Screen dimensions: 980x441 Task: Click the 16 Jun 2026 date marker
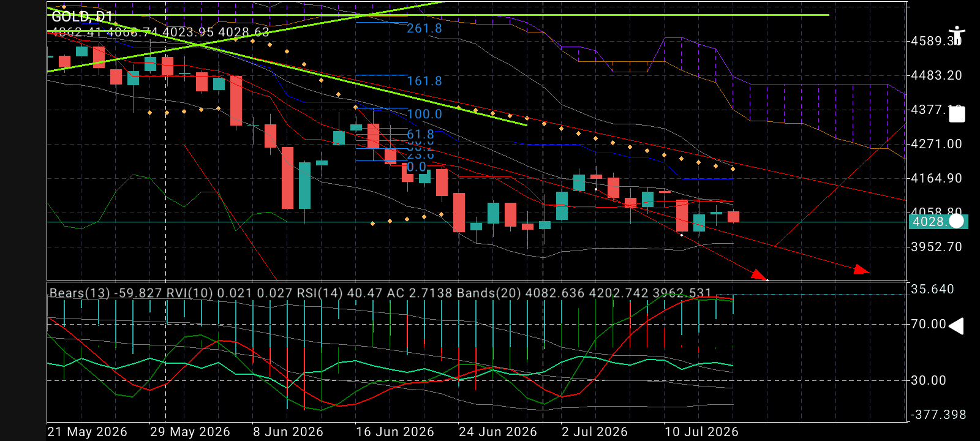(395, 432)
